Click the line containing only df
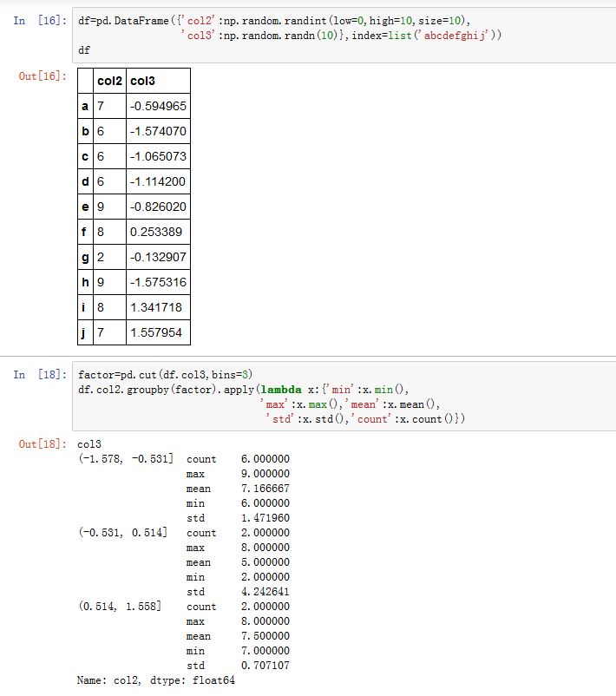Image resolution: width=616 pixels, height=696 pixels. 84,50
